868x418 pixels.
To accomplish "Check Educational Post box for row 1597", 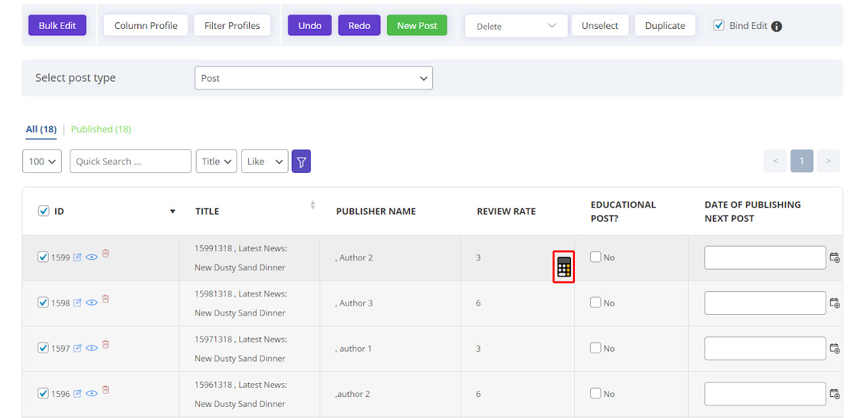I will [595, 348].
